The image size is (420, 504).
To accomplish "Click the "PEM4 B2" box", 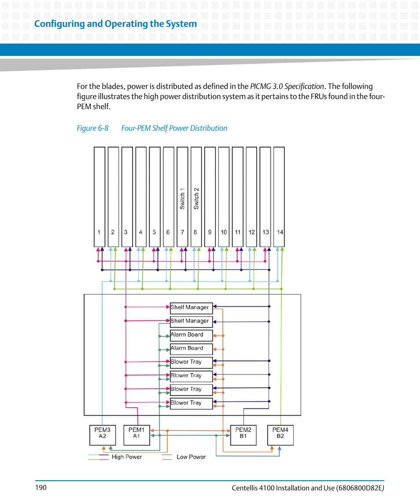I will coord(280,435).
